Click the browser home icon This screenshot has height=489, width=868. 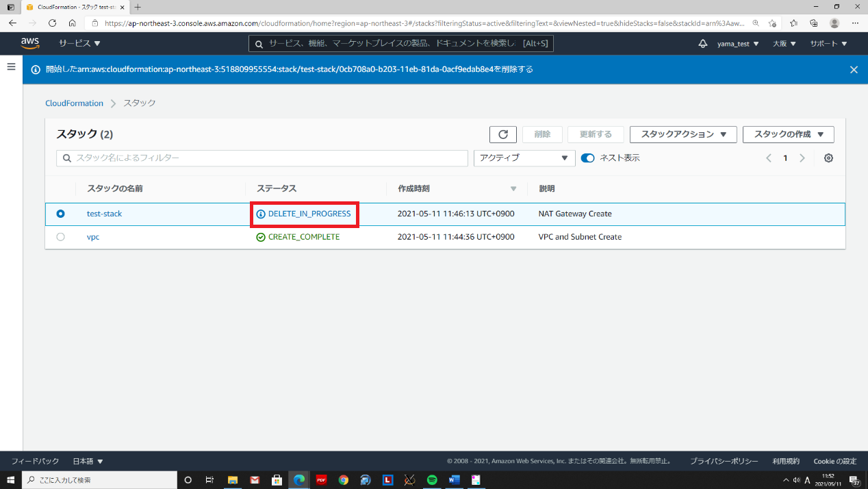pos(72,23)
